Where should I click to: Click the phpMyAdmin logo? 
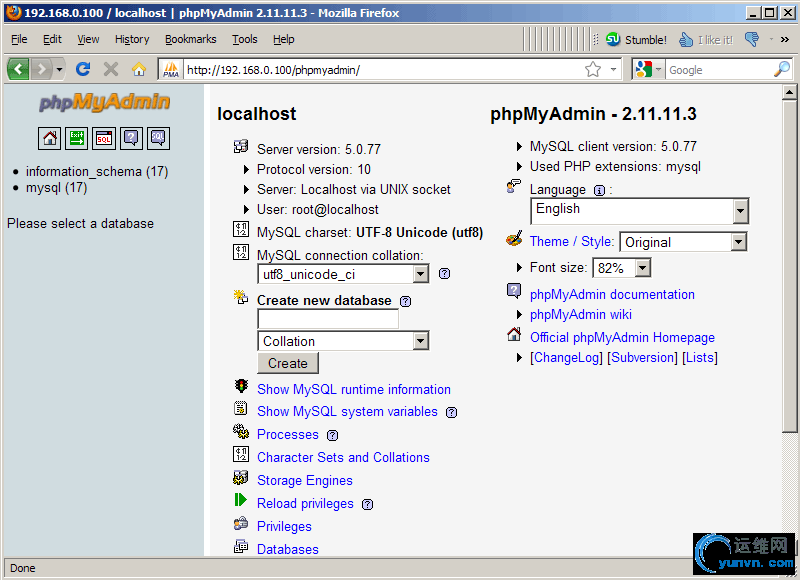click(x=105, y=102)
